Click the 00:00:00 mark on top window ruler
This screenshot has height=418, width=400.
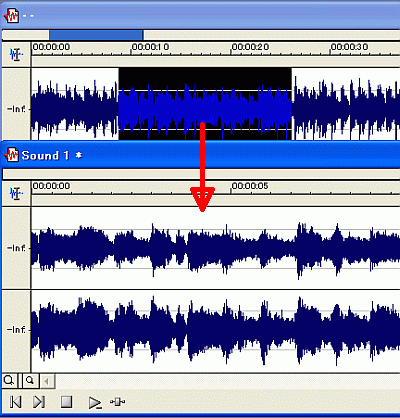(51, 47)
